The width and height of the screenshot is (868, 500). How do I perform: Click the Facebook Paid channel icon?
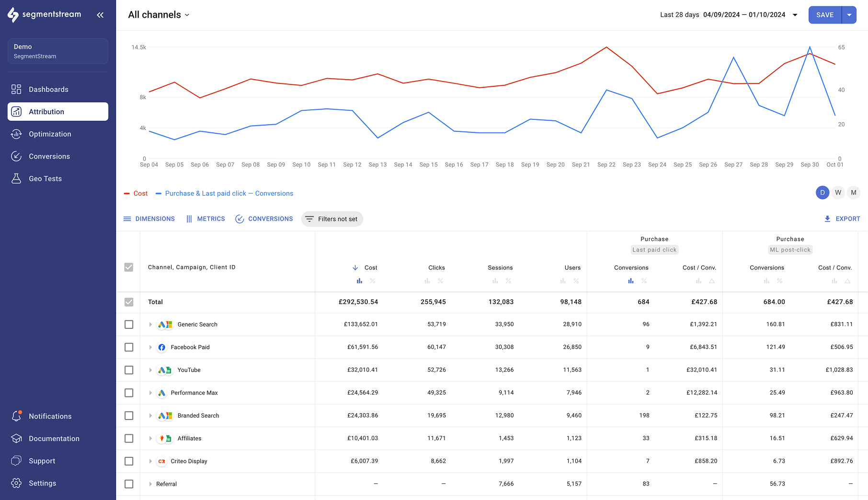pos(162,347)
